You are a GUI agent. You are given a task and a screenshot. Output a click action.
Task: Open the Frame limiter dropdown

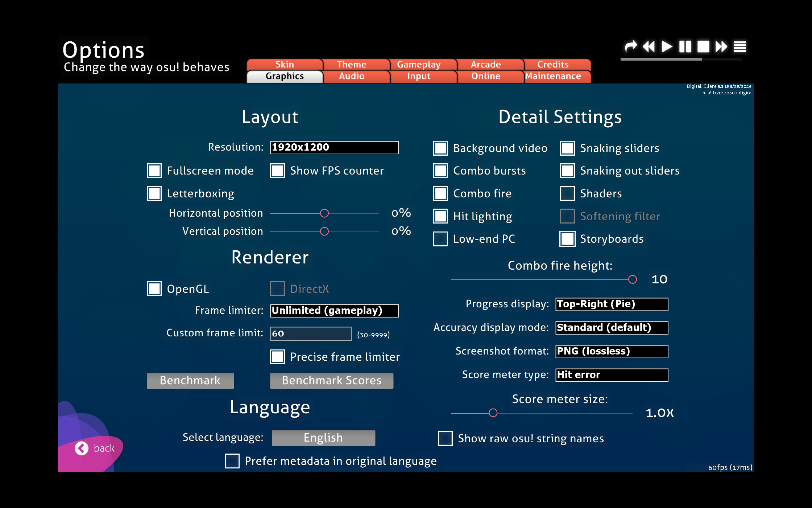(334, 311)
